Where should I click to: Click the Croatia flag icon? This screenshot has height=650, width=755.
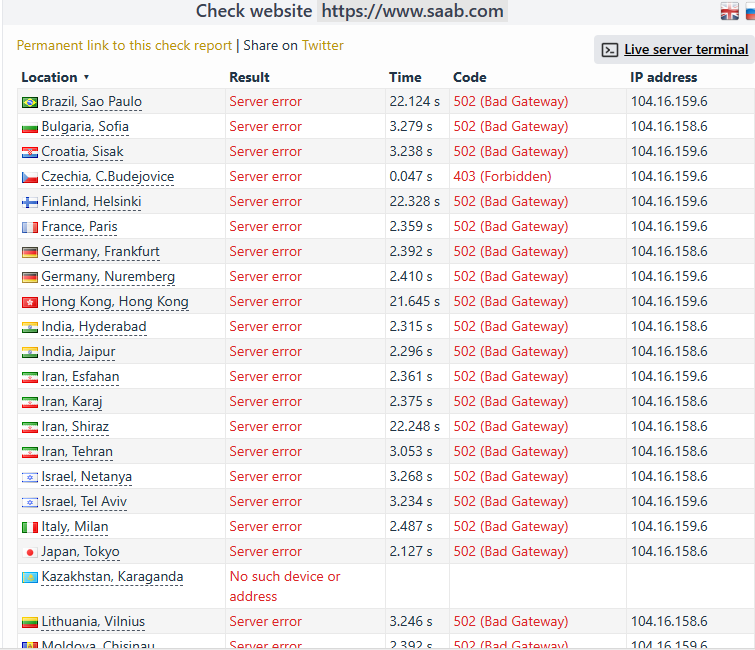30,152
